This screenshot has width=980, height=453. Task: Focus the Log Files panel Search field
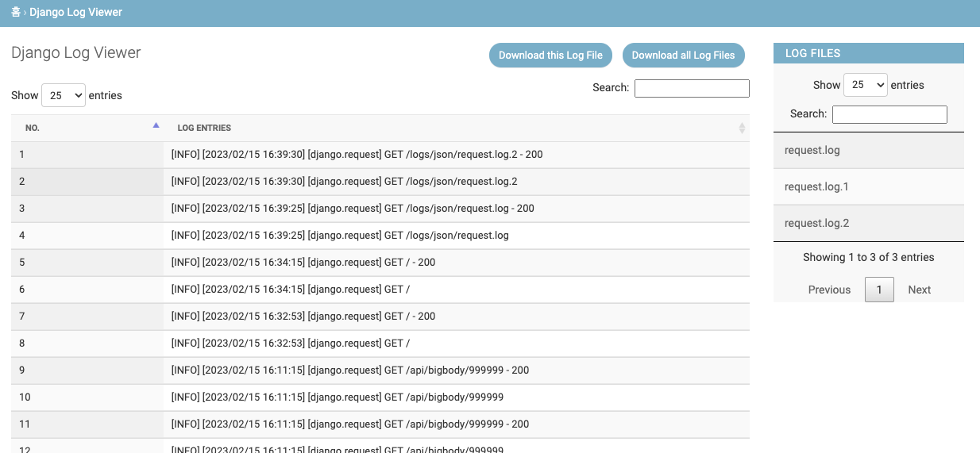point(889,114)
